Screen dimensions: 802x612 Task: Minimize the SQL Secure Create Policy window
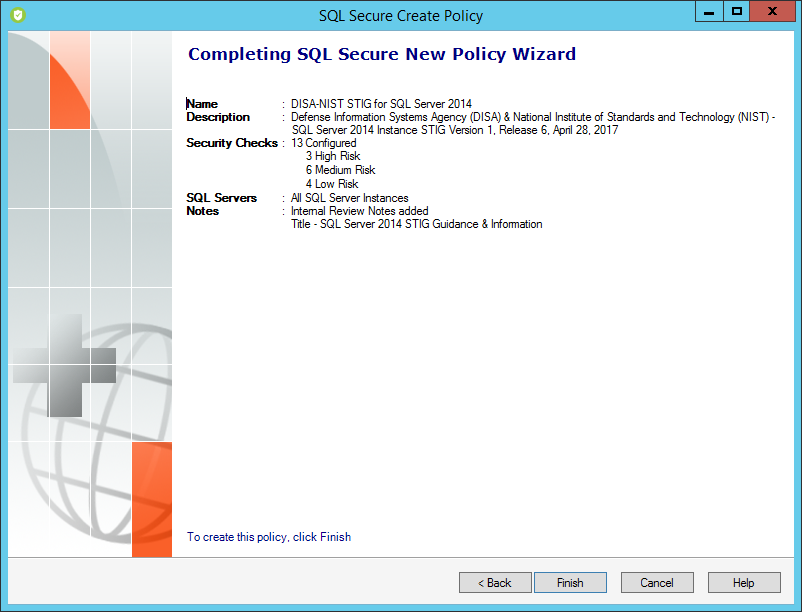709,11
